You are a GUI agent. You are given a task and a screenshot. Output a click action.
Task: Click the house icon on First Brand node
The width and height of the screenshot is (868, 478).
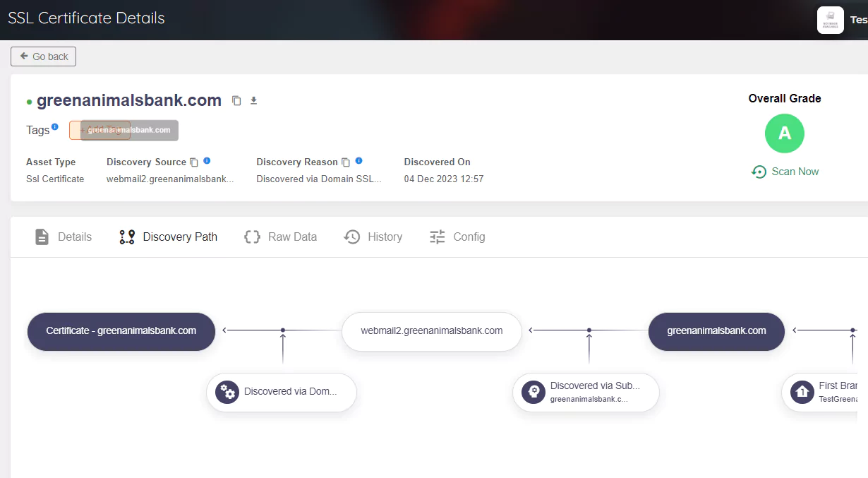(x=802, y=392)
